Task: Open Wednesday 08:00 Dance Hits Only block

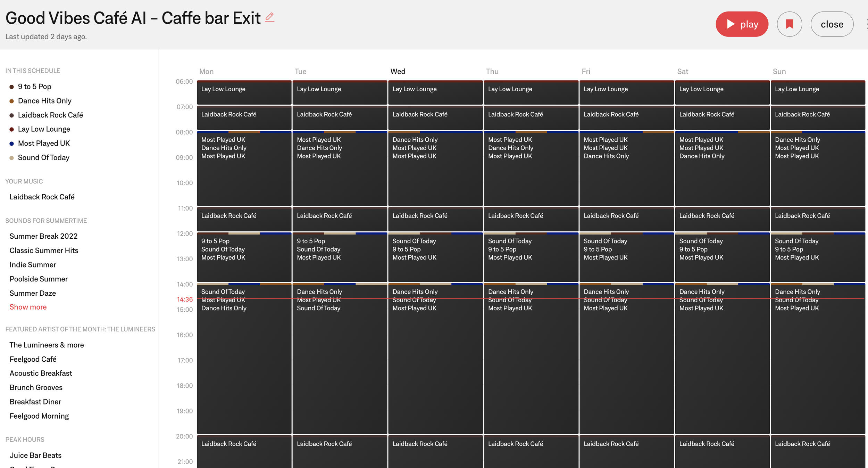Action: tap(435, 169)
